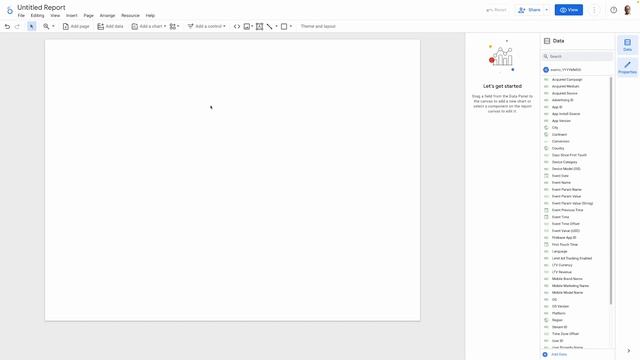
Task: Open the Insert menu
Action: (71, 16)
